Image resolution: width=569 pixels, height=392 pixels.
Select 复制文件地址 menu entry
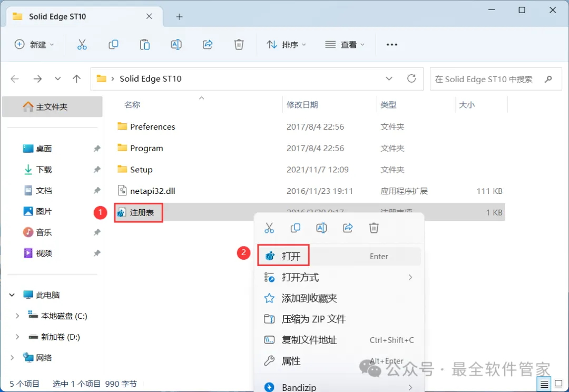[x=339, y=340]
